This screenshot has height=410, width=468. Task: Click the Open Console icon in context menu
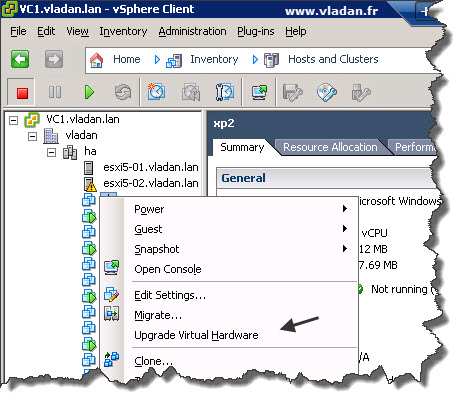(111, 267)
